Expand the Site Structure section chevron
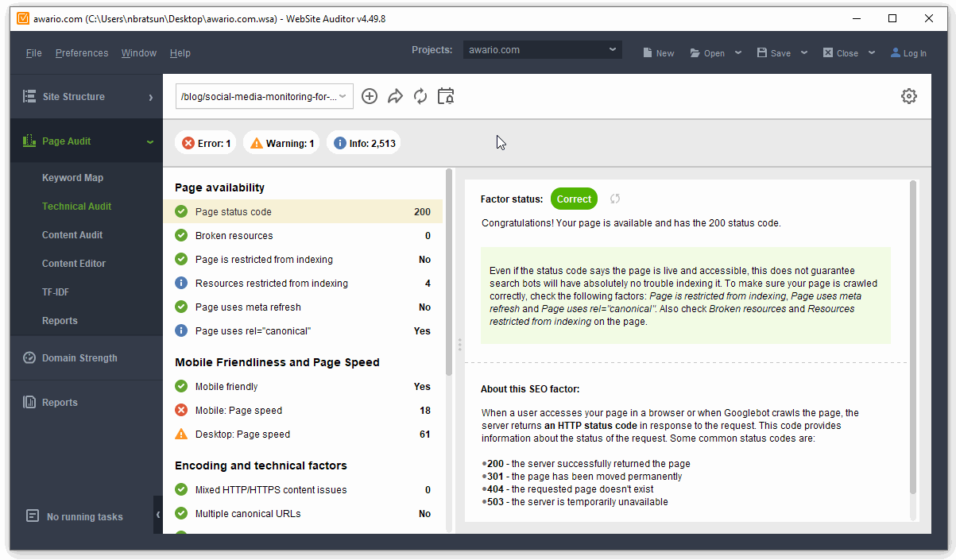 coord(150,97)
